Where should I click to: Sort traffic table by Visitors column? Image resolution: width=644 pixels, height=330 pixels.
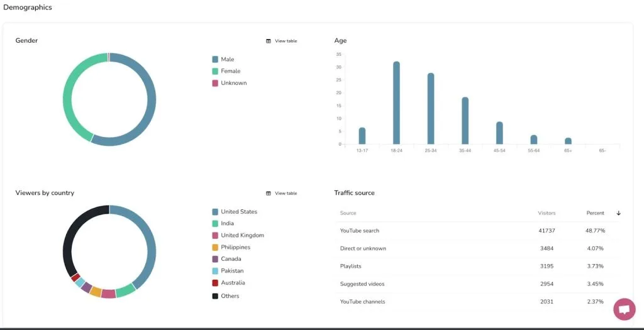(547, 213)
